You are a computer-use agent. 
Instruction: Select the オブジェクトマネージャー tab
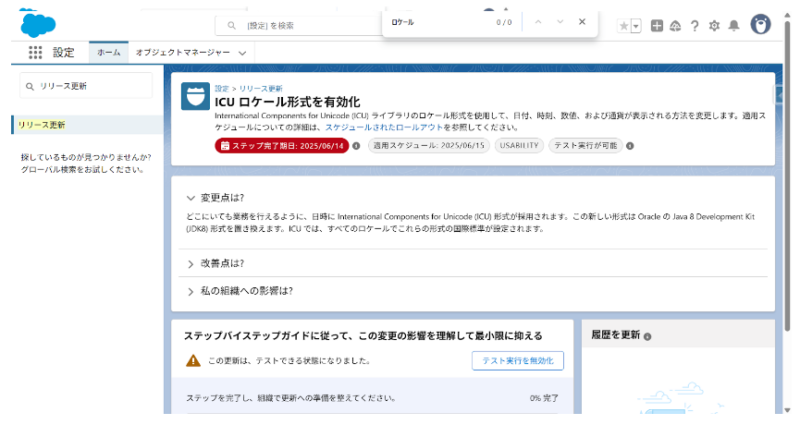[183, 53]
